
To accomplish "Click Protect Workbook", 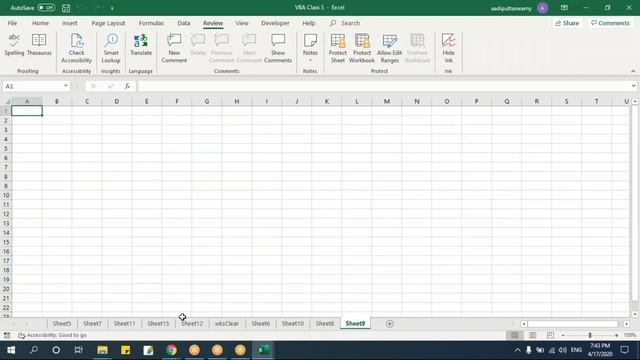I will pyautogui.click(x=362, y=49).
